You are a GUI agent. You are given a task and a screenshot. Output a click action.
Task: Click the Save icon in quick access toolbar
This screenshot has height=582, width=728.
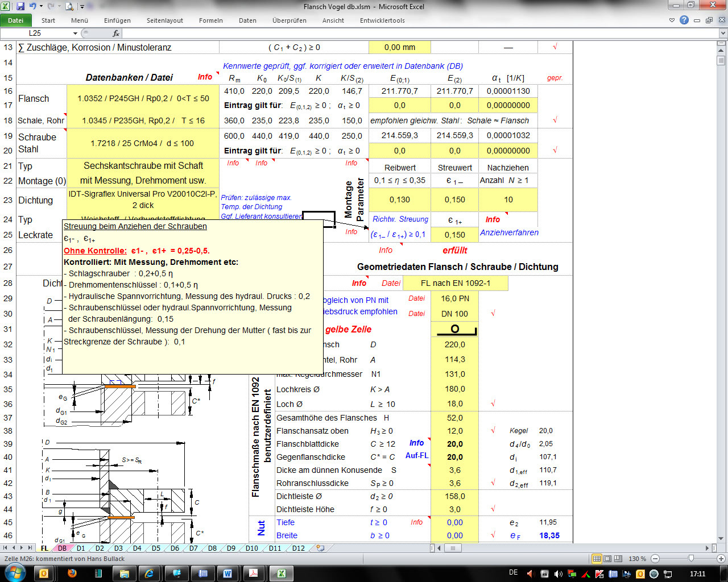(20, 6)
